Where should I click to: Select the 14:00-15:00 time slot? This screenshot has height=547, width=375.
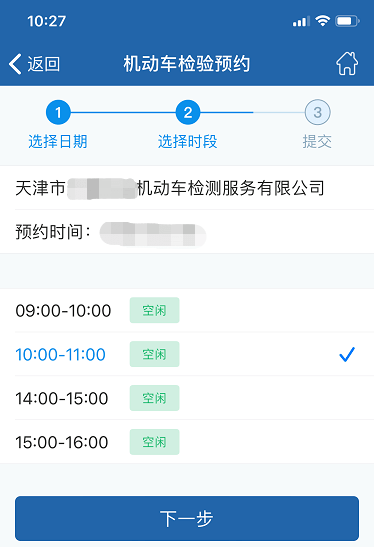pos(187,398)
